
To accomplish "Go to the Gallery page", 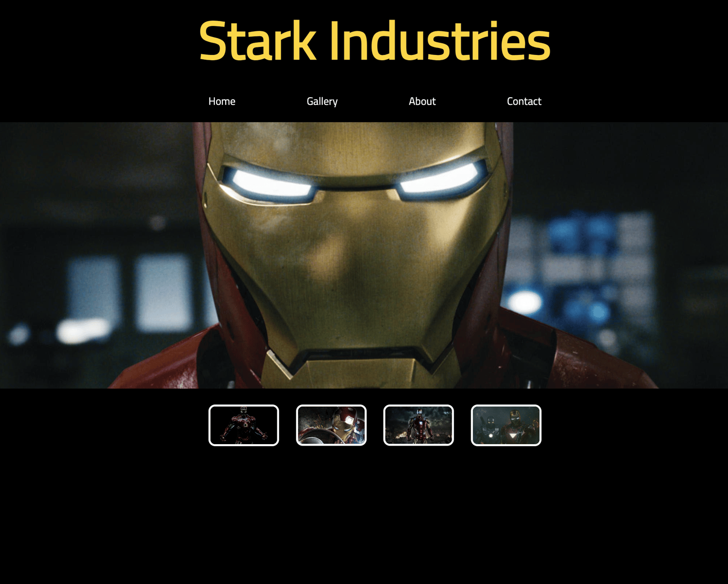I will click(322, 101).
